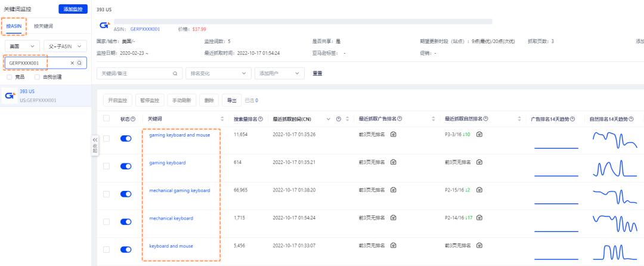The height and width of the screenshot is (266, 644).
Task: Select the gaming keyboard and mouse row checkbox
Action: (x=106, y=138)
